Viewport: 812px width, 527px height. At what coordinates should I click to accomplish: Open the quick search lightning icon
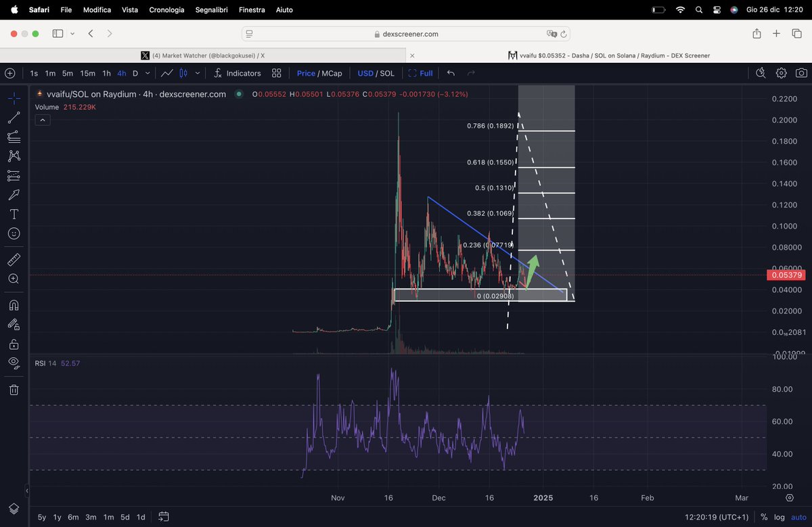click(761, 73)
